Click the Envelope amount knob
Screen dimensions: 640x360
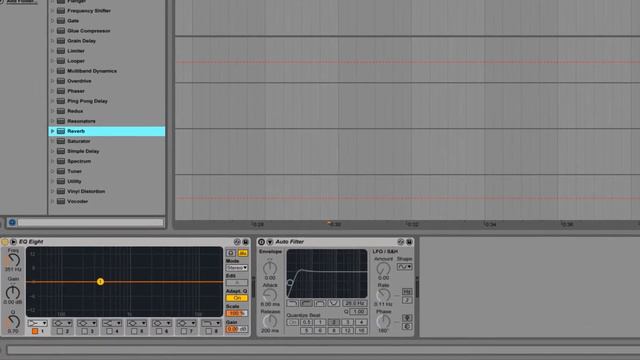coord(270,268)
